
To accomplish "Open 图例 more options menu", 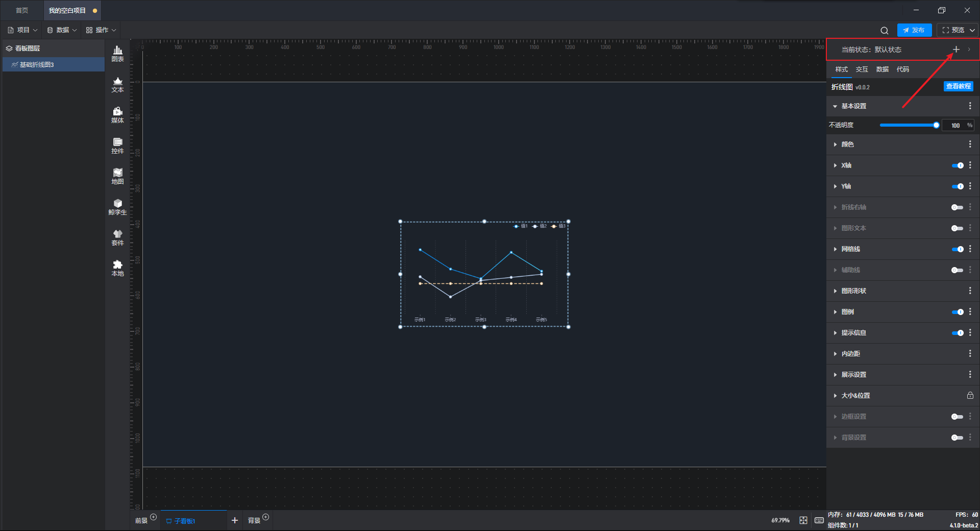I will 970,312.
